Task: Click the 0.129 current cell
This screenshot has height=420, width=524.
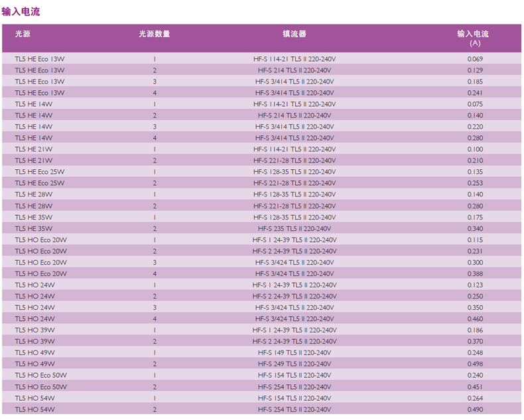Action: [x=474, y=70]
